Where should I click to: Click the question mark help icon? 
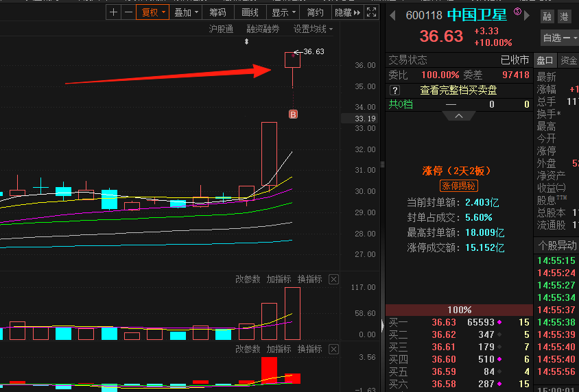point(394,90)
